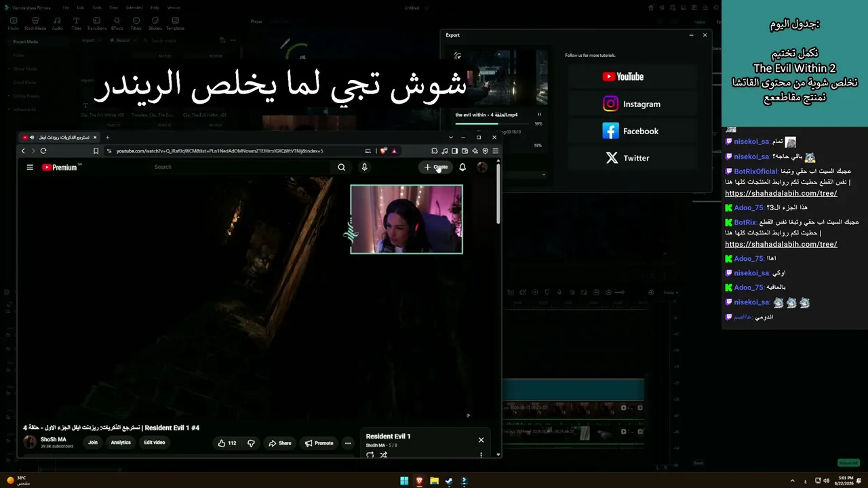Open File Explorer from the taskbar
Image resolution: width=868 pixels, height=488 pixels.
click(x=434, y=481)
